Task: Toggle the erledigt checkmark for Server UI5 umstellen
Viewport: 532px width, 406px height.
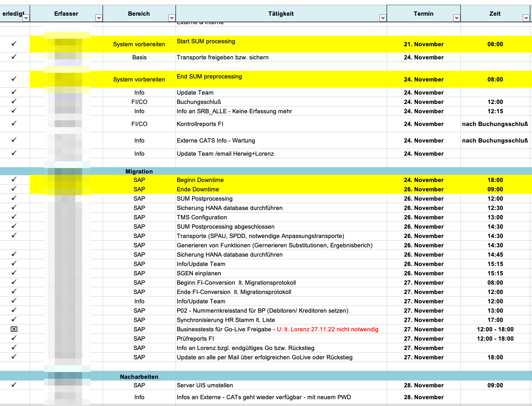Action: point(14,385)
